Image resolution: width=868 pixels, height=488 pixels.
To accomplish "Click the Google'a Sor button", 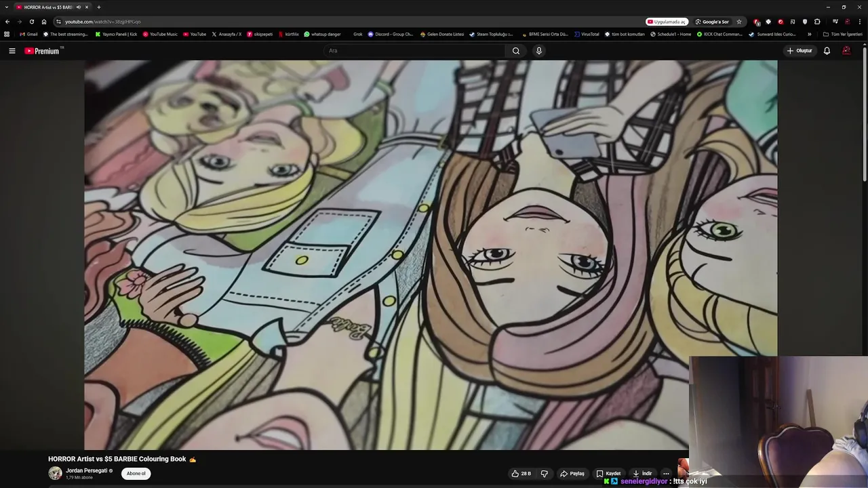I will [x=712, y=22].
